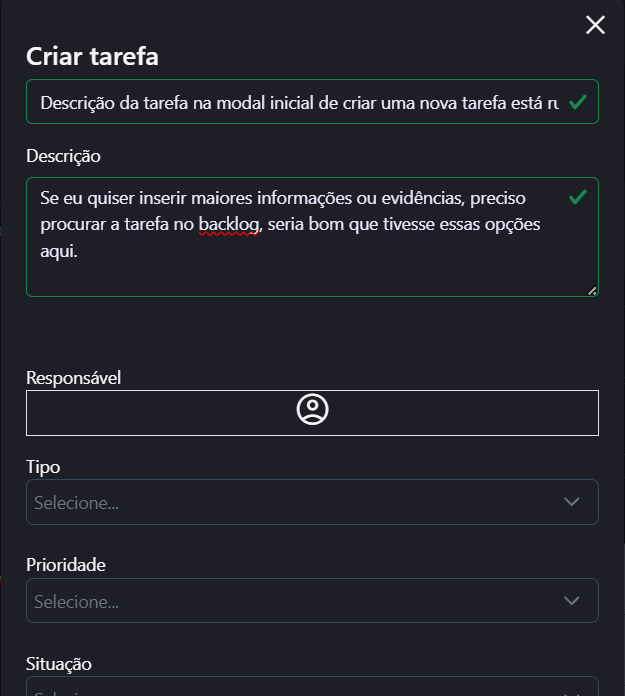
Task: Click the description textarea resize handle
Action: pyautogui.click(x=592, y=291)
